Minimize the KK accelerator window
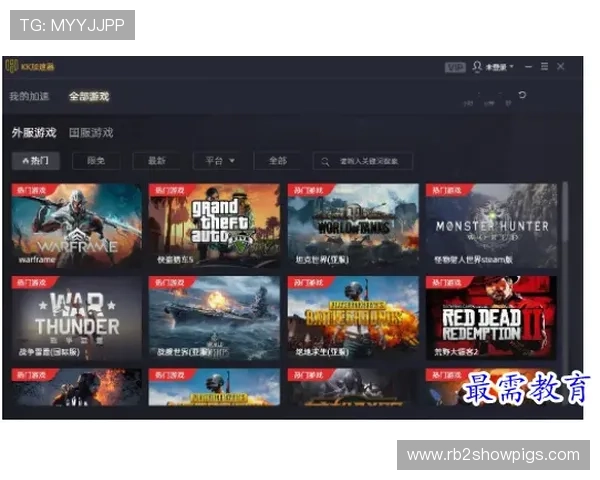This screenshot has width=600, height=480. pyautogui.click(x=528, y=67)
